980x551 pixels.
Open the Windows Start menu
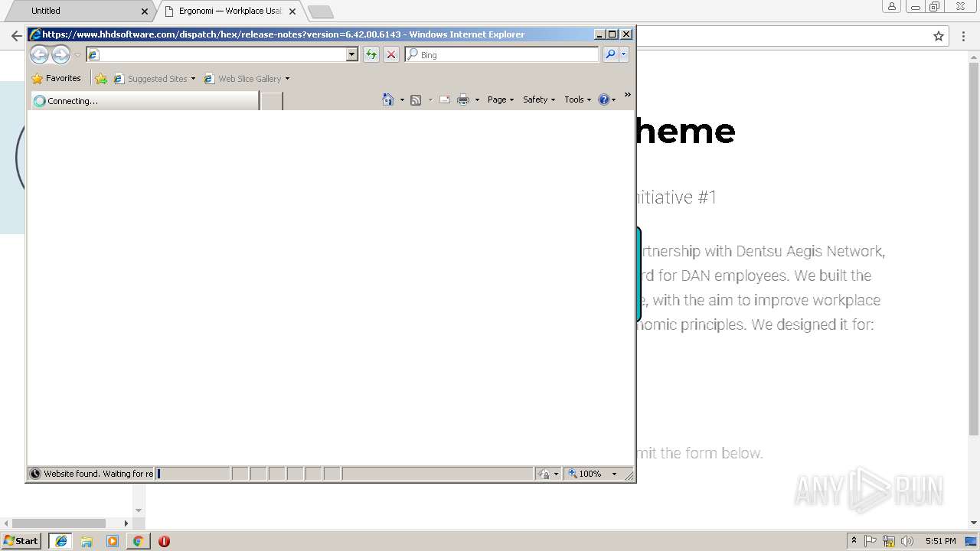point(21,541)
